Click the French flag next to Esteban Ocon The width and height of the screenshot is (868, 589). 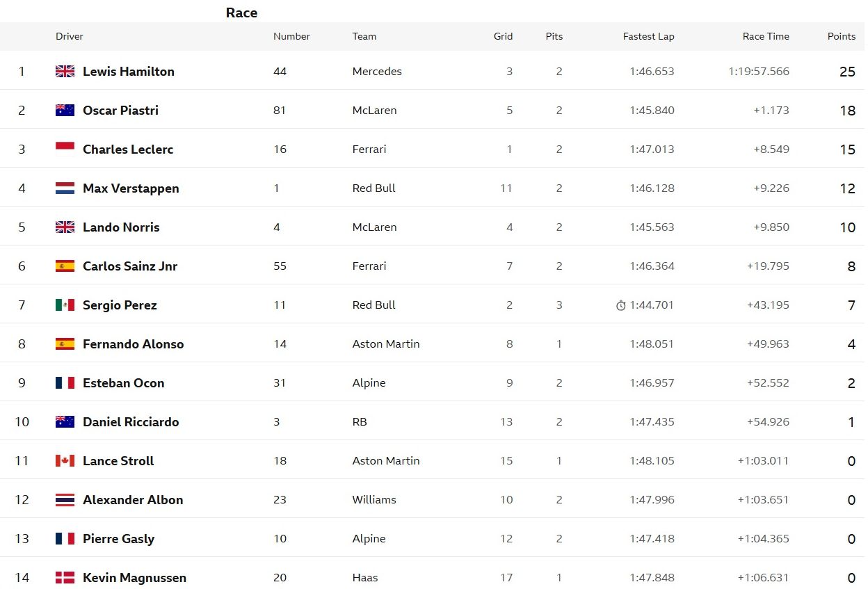point(65,382)
